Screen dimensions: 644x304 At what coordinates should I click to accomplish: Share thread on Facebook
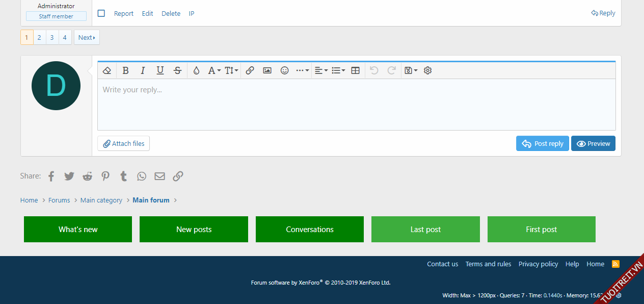51,176
